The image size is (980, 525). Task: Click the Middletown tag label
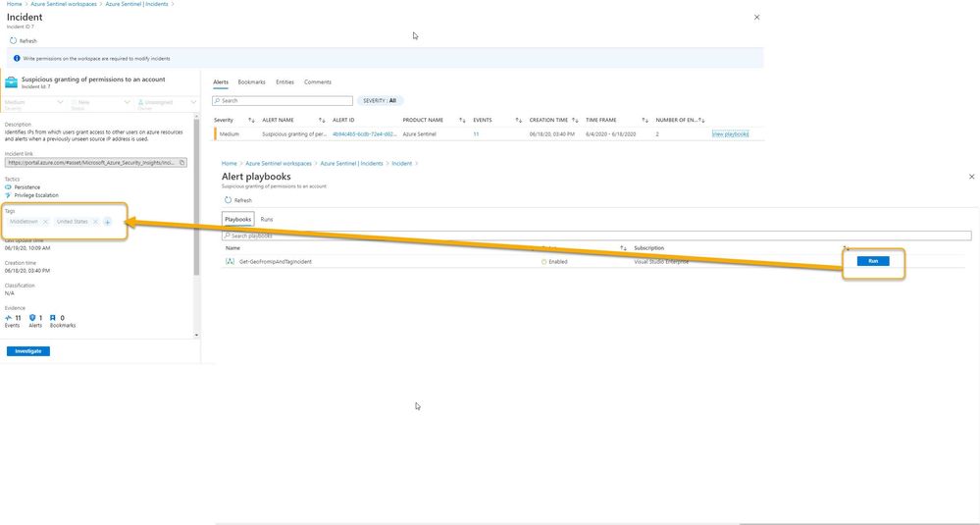24,222
